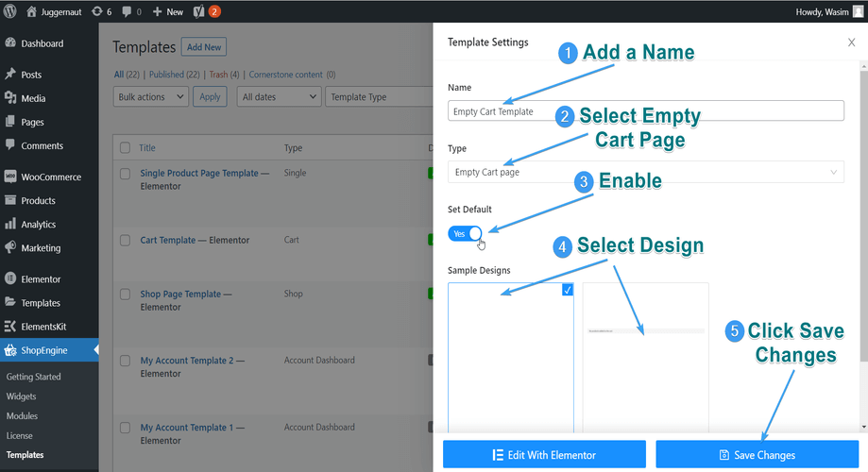Screen dimensions: 868x472
Task: Open the comments bubble icon in admin bar
Action: [x=127, y=11]
